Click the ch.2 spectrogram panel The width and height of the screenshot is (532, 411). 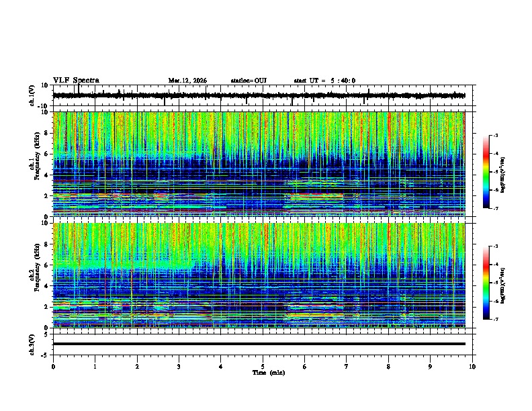(x=259, y=275)
